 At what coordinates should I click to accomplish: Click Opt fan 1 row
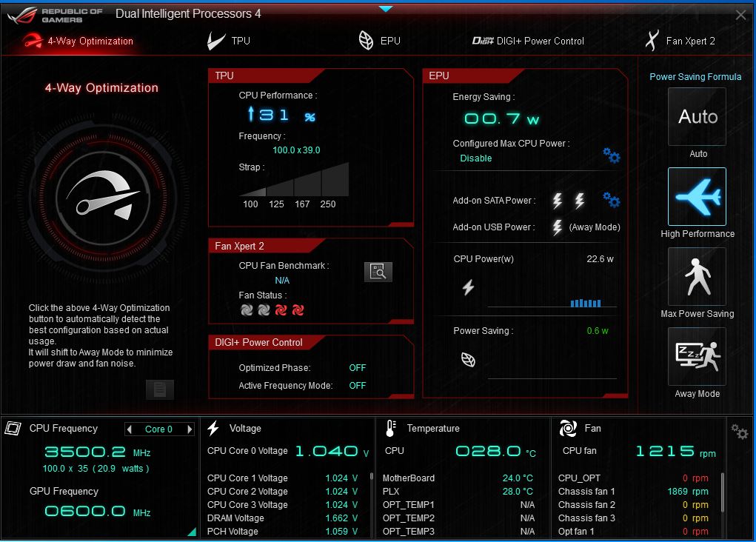tap(634, 532)
